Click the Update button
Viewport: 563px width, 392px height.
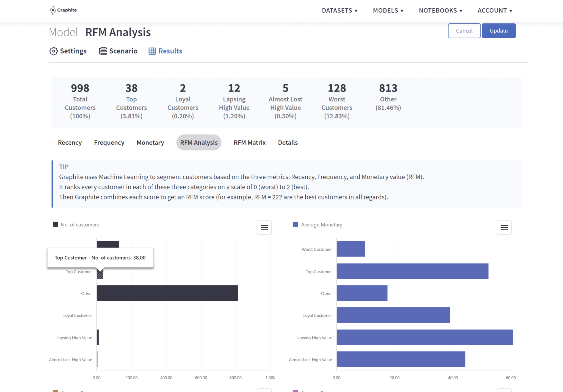pyautogui.click(x=498, y=31)
